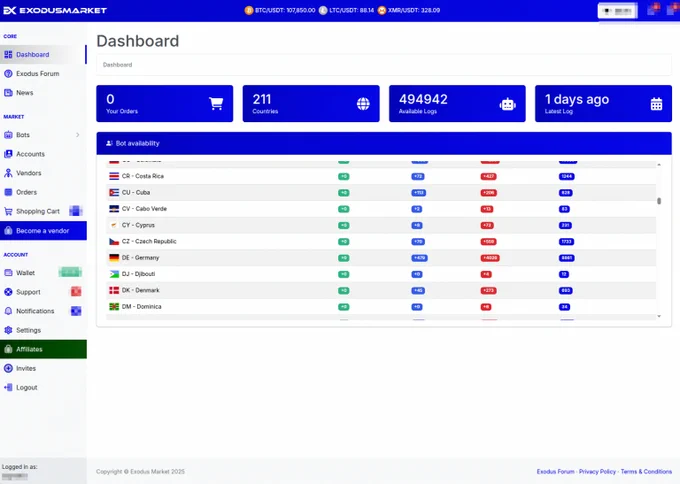Click the Germany flag icon
This screenshot has width=680, height=484.
point(114,258)
